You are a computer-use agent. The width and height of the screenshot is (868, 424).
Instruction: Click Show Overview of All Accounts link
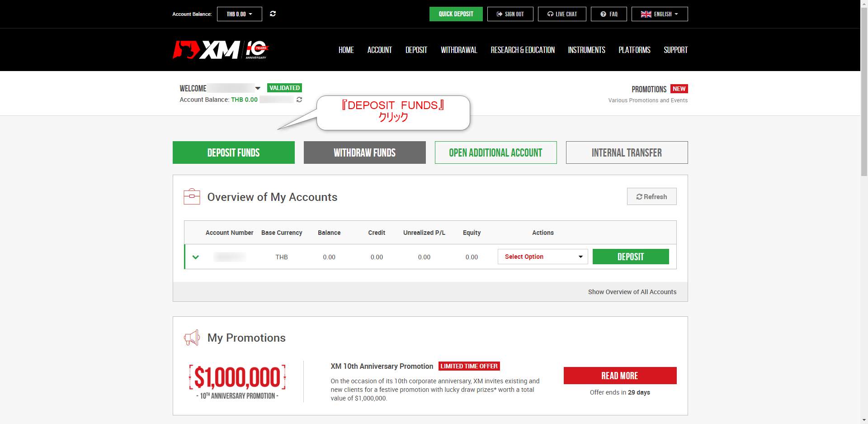(x=632, y=292)
